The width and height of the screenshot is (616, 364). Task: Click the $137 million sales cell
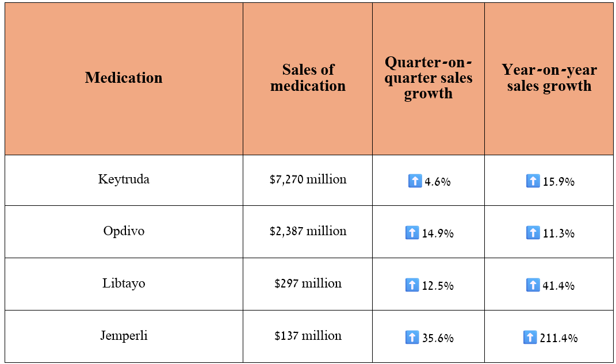[x=308, y=336]
